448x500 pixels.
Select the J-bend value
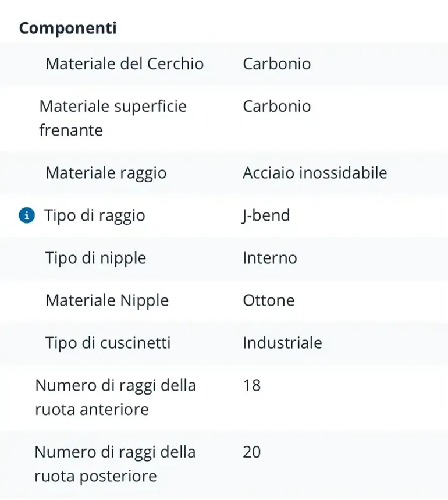coord(266,215)
